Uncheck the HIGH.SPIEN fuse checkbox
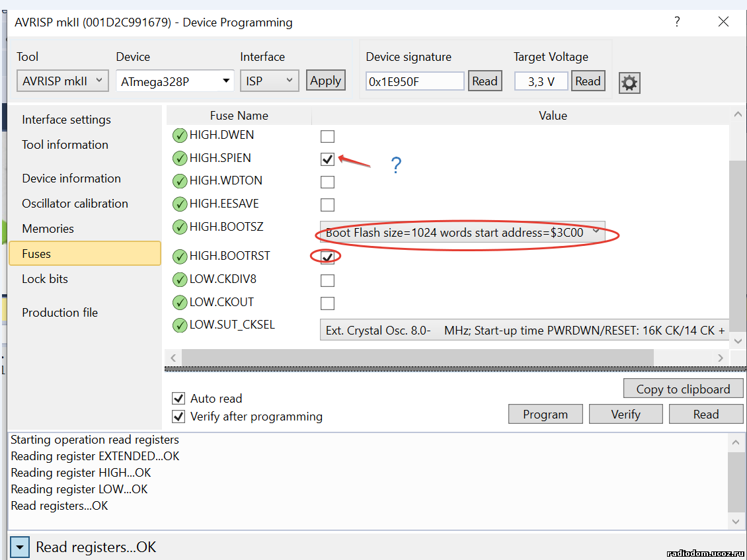747x560 pixels. click(x=327, y=159)
